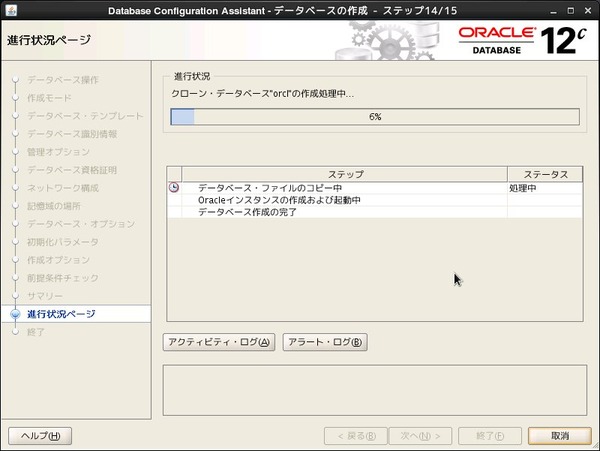The height and width of the screenshot is (451, 600).
Task: Open the アクティビティ・ログ button
Action: 219,342
